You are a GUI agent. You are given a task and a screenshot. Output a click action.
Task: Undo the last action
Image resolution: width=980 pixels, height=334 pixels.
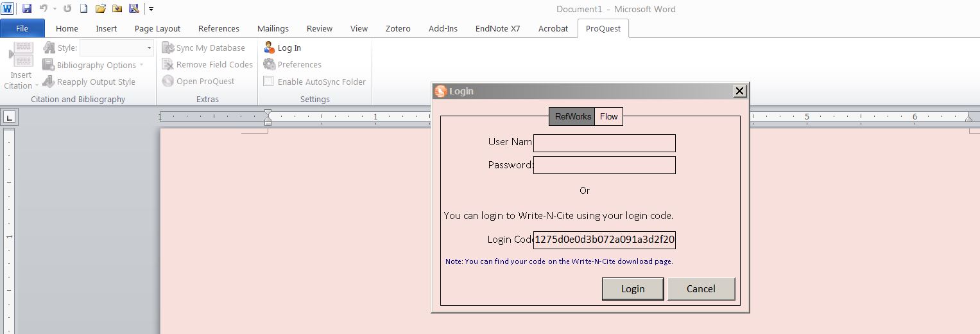click(44, 8)
